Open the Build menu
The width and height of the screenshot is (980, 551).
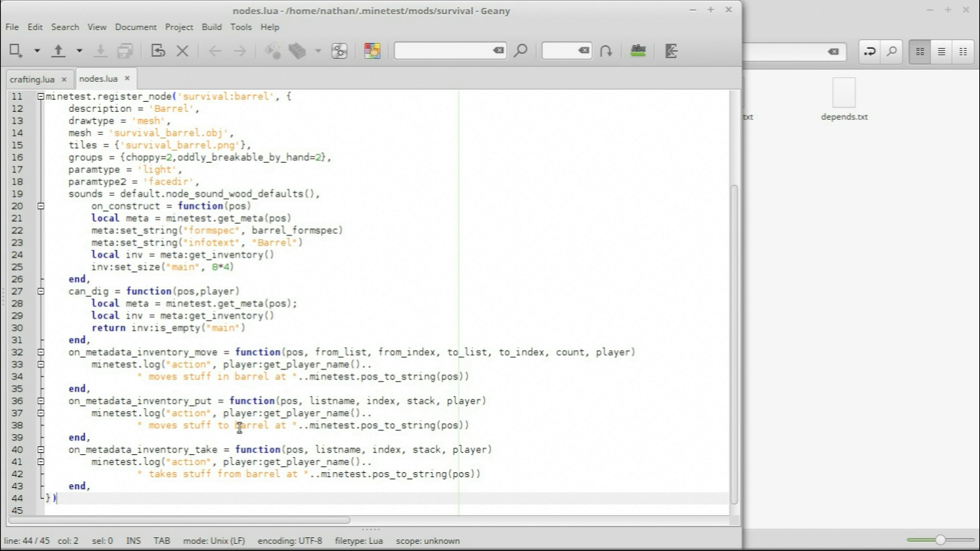[x=212, y=27]
